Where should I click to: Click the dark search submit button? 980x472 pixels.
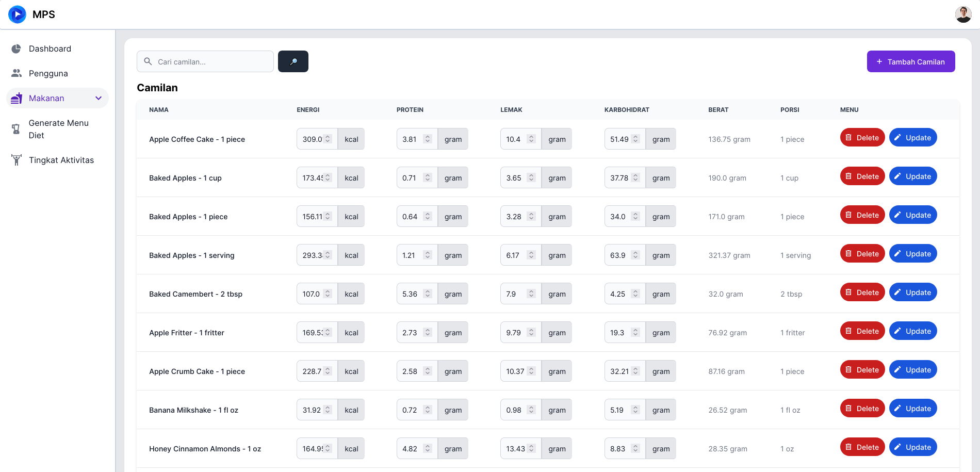tap(293, 61)
